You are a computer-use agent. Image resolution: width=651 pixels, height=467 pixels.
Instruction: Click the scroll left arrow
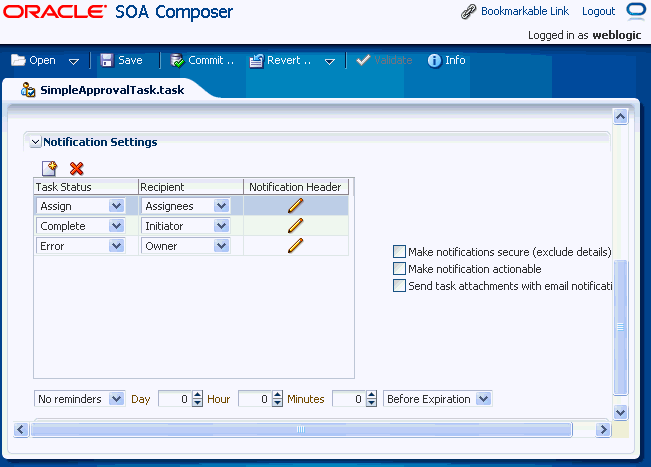(x=21, y=429)
